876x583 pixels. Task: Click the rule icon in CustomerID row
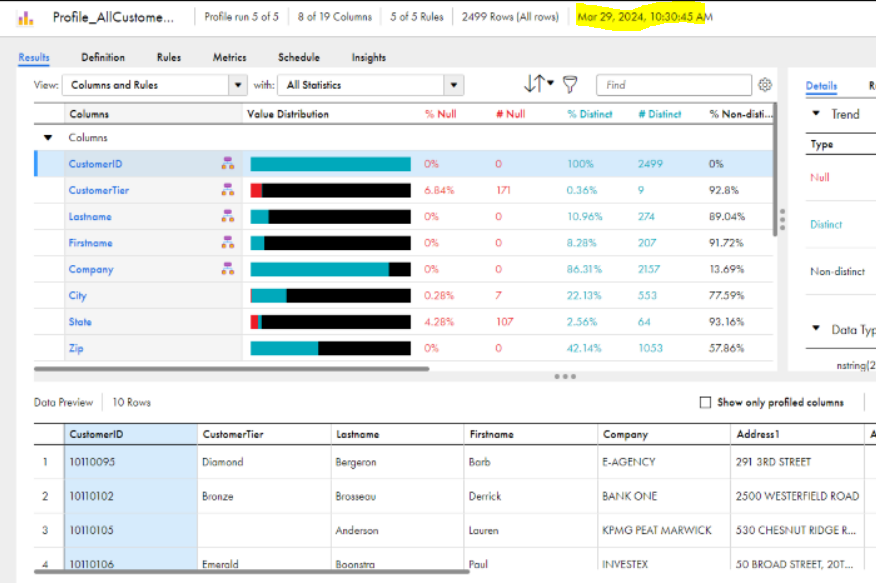tap(228, 164)
